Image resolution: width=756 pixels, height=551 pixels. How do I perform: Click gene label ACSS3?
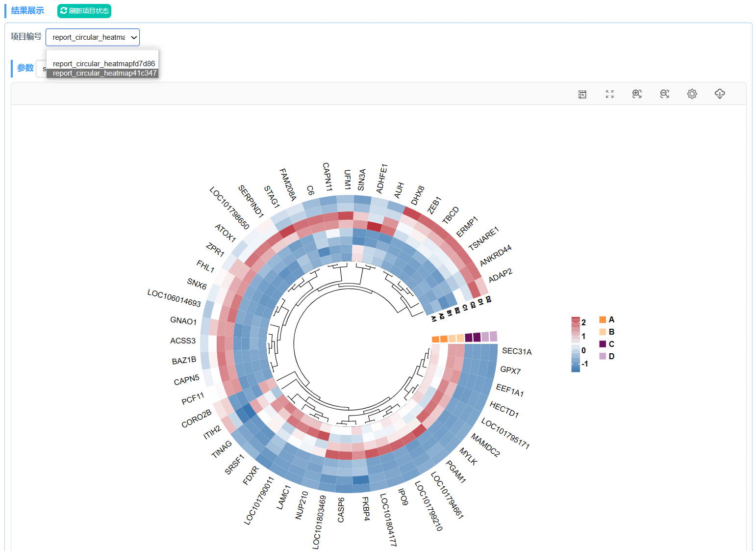[x=183, y=341]
